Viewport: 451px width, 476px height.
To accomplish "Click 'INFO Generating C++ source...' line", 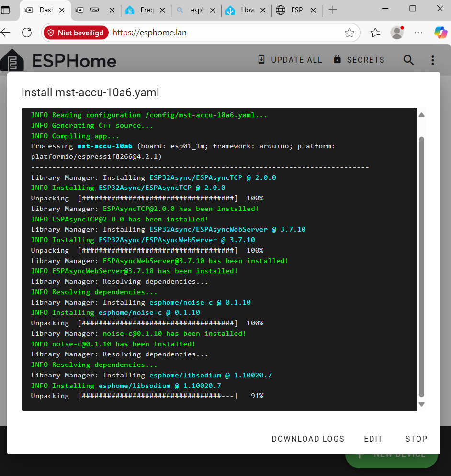I will [92, 125].
